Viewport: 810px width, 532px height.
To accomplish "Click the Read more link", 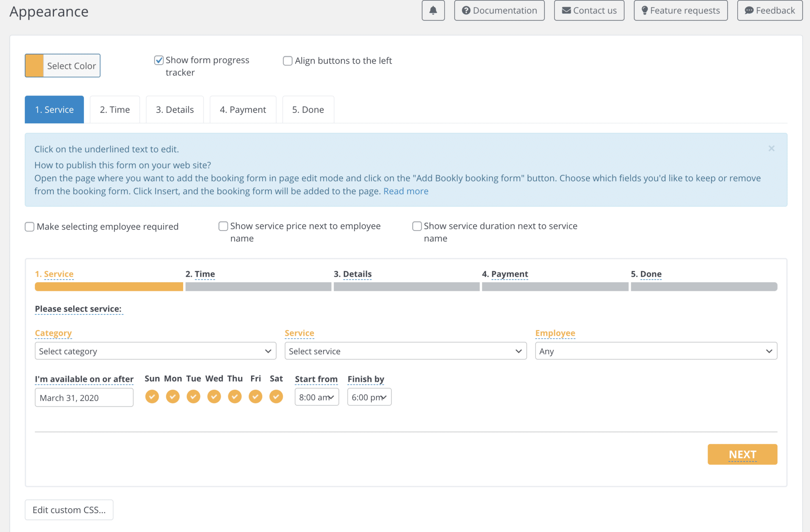I will (406, 191).
